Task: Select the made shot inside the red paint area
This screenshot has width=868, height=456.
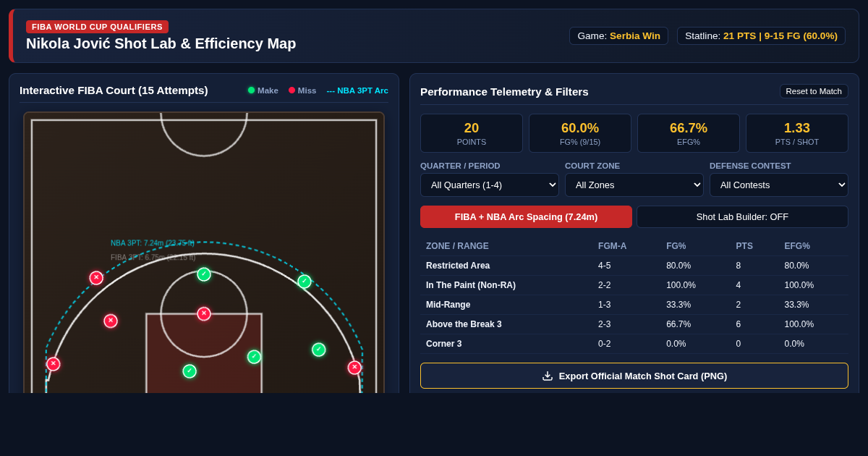Action: (x=190, y=371)
